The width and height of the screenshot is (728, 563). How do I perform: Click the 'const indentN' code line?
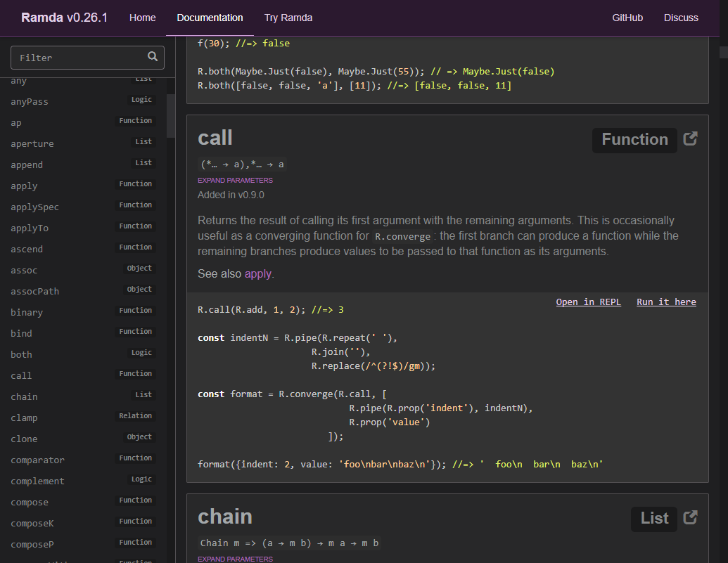tap(298, 338)
